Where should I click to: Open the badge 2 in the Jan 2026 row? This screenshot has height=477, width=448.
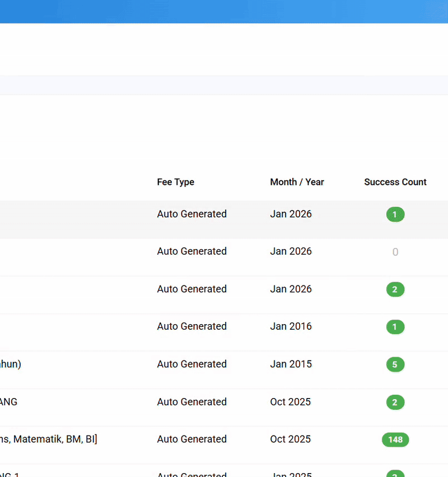(395, 289)
